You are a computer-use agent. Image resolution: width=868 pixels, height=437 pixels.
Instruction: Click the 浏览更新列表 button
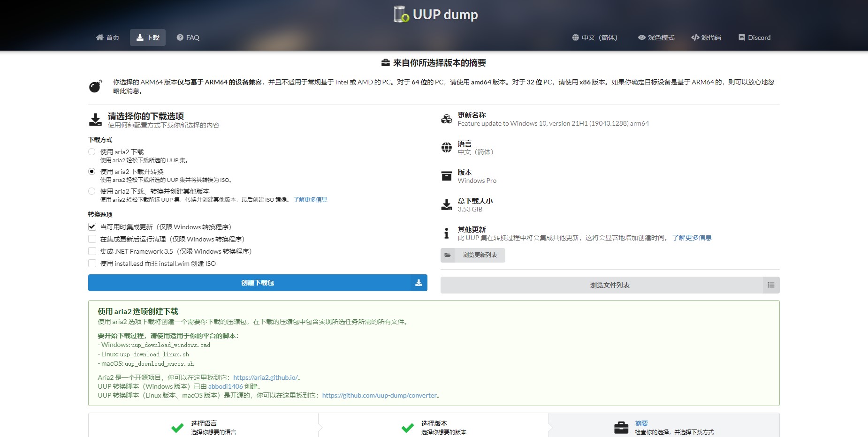coord(473,255)
